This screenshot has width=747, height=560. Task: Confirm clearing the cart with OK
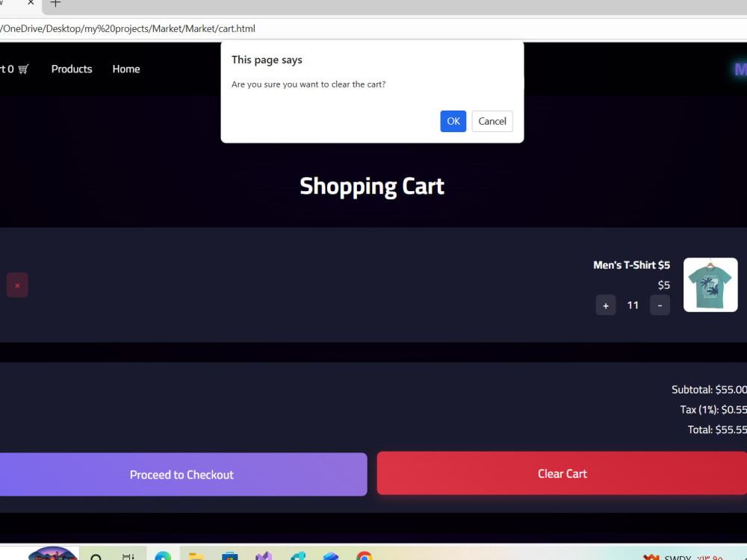453,121
